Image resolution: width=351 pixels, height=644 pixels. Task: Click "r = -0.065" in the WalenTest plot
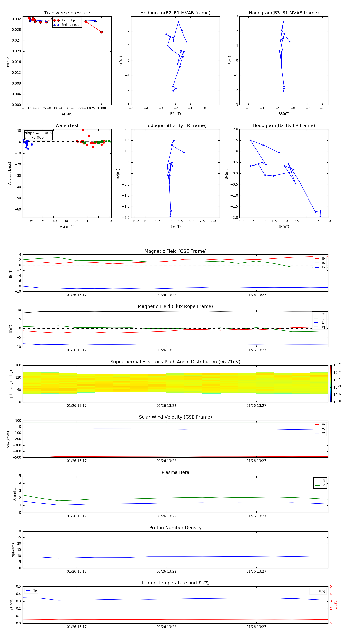pyautogui.click(x=35, y=137)
